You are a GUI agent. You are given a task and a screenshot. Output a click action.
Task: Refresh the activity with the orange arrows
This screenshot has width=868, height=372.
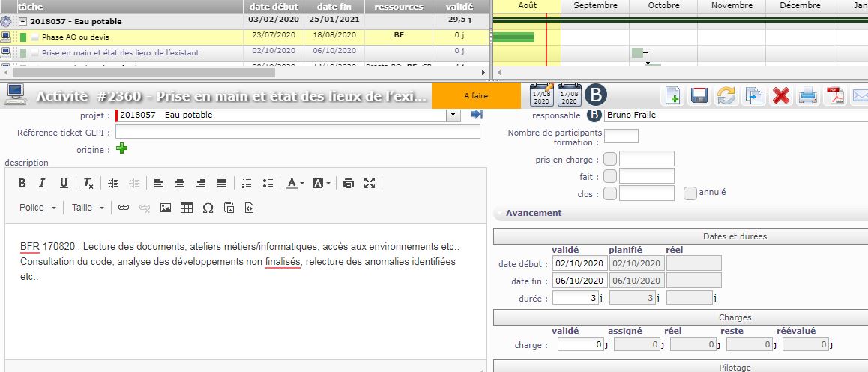click(x=726, y=95)
